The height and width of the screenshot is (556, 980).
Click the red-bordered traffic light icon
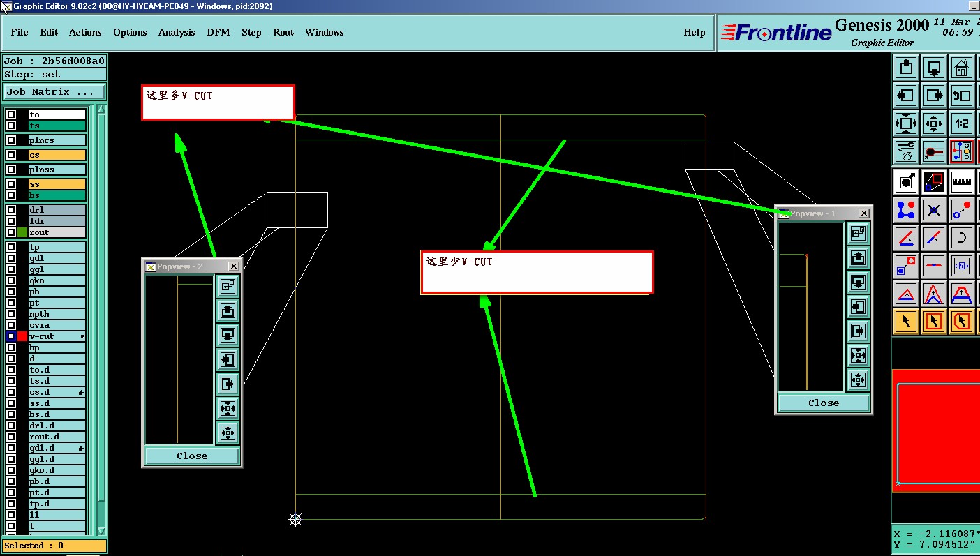pyautogui.click(x=962, y=151)
